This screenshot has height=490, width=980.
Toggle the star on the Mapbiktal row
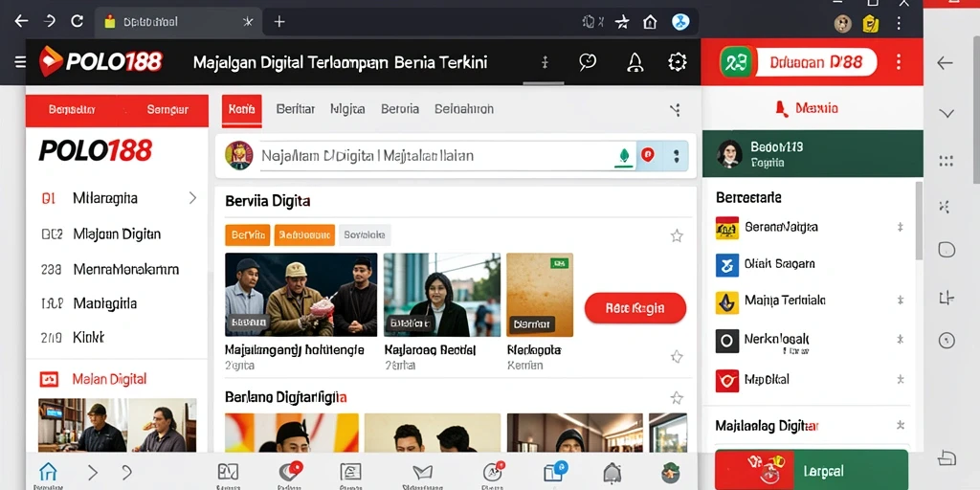901,379
